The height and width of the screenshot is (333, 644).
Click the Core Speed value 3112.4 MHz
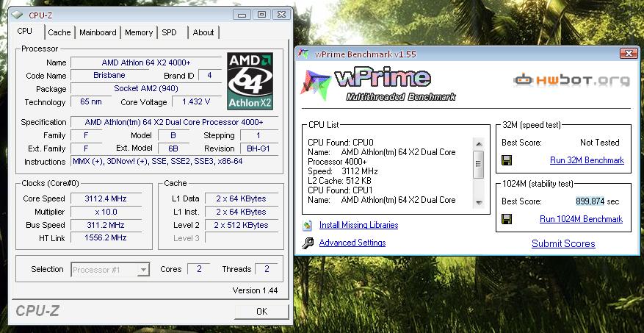106,198
